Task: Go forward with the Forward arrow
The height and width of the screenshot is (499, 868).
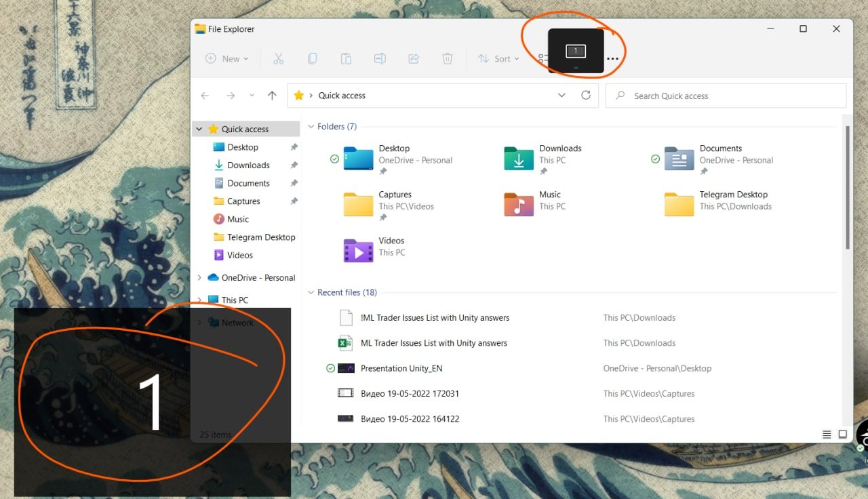Action: tap(231, 96)
